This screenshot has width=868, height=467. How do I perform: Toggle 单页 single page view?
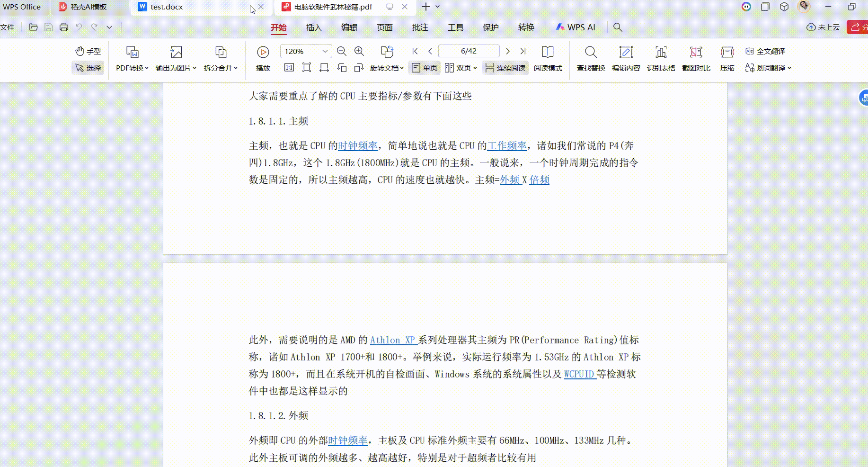(x=425, y=68)
